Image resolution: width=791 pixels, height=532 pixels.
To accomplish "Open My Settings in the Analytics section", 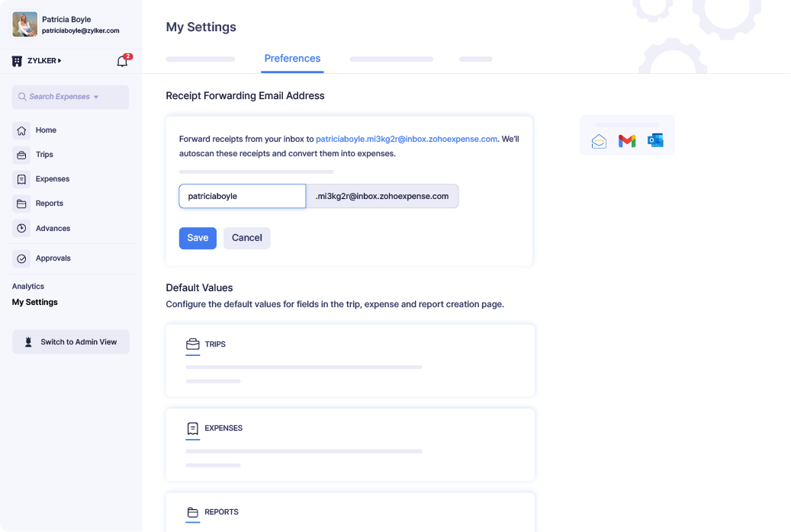I will (x=35, y=303).
